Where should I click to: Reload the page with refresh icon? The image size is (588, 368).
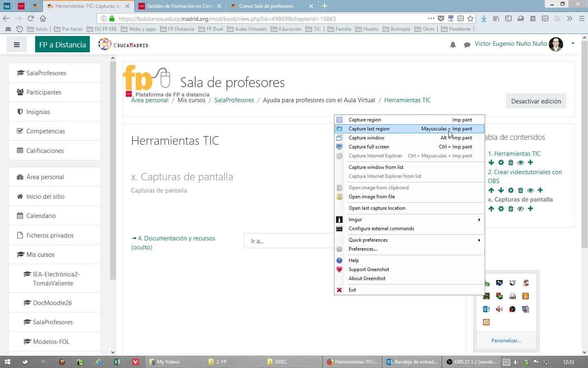[31, 18]
